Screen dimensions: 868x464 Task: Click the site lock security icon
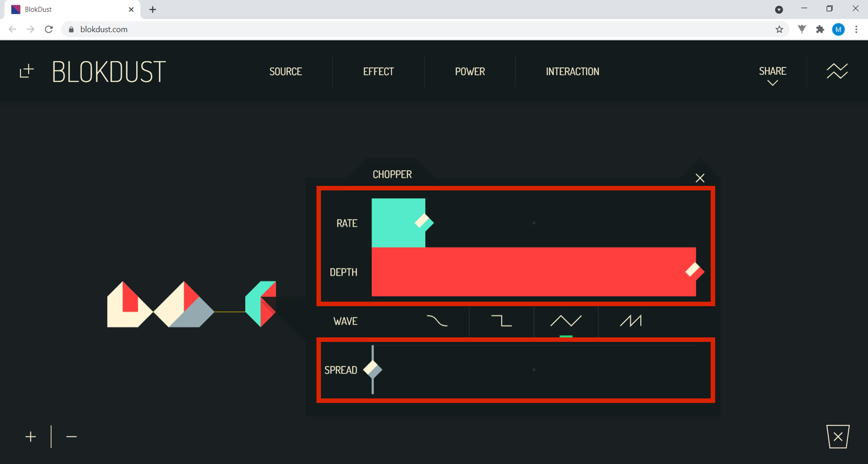71,29
